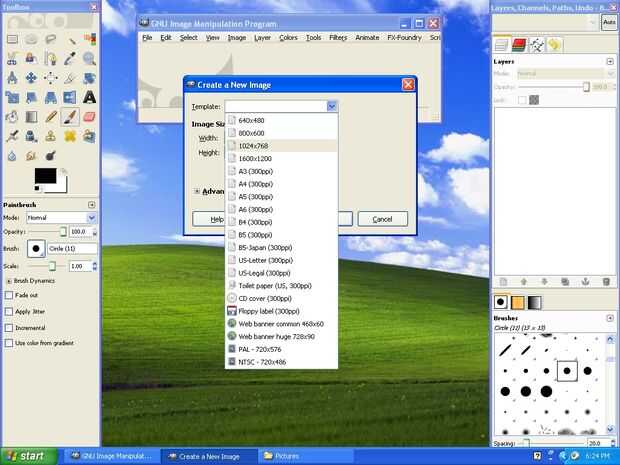Click the anchor layer icon in Layers panel

585,282
